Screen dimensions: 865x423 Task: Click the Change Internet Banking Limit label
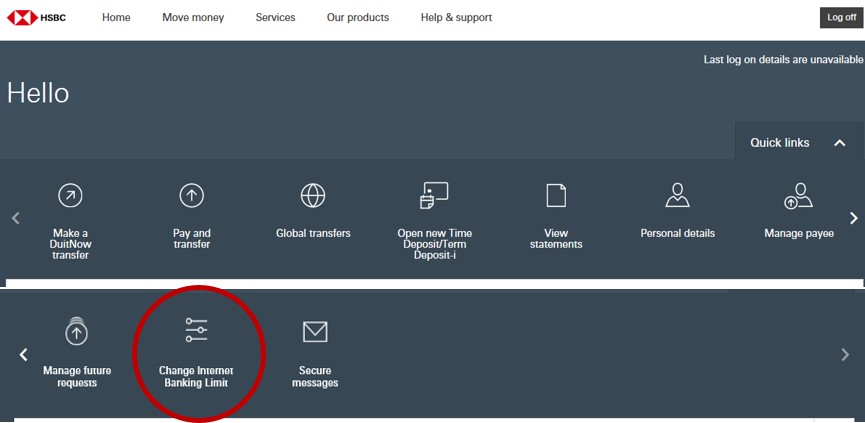coord(196,376)
